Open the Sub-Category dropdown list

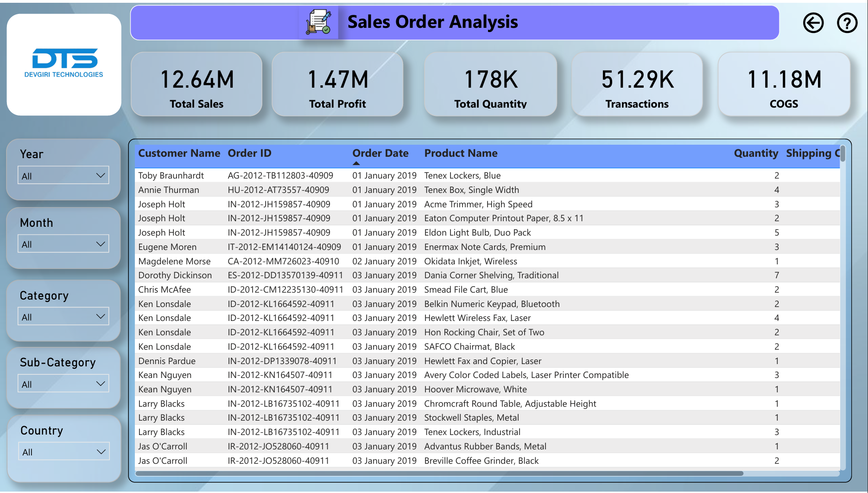coord(63,384)
